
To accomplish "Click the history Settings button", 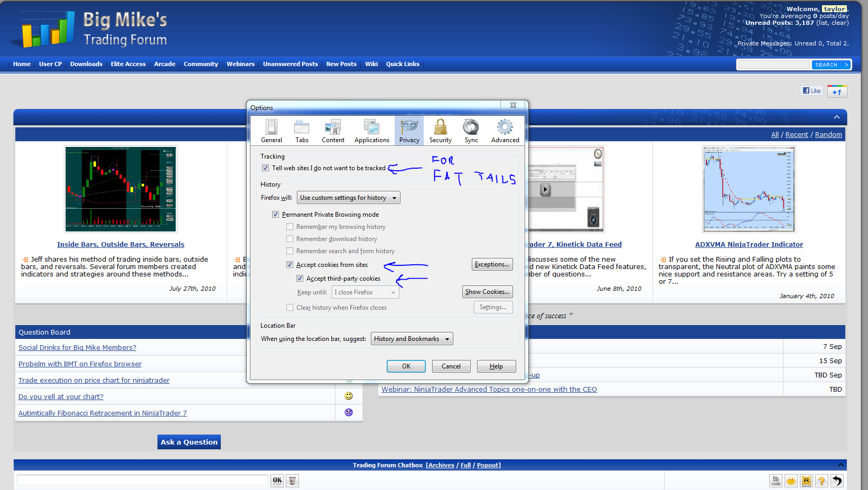I will click(493, 307).
